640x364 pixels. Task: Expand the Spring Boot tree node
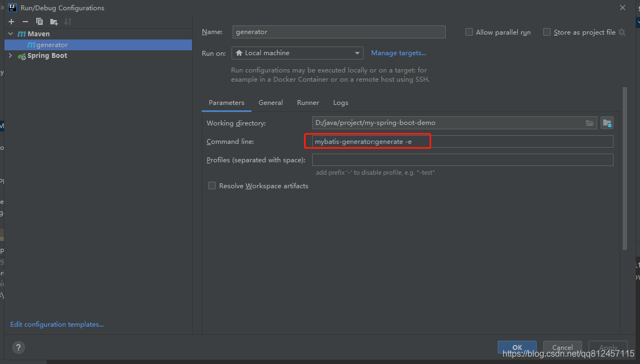point(11,56)
